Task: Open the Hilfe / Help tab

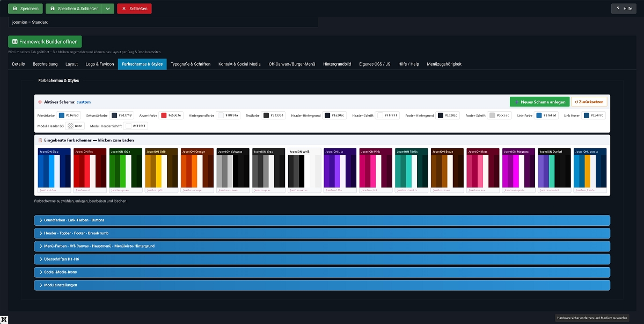Action: (x=408, y=64)
